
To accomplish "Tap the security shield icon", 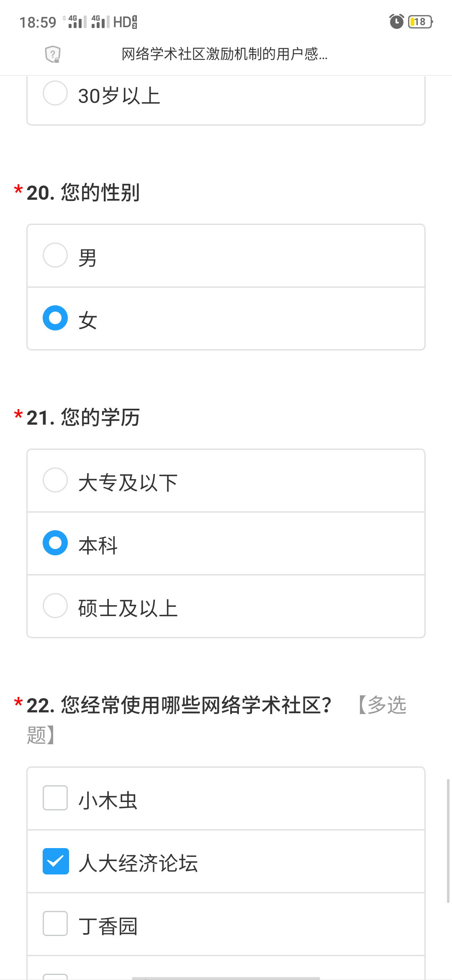I will tap(53, 54).
